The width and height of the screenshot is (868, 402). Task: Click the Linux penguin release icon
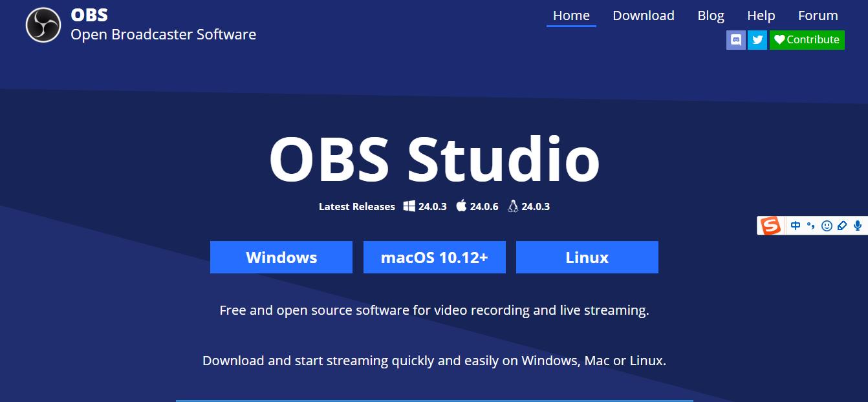click(513, 206)
